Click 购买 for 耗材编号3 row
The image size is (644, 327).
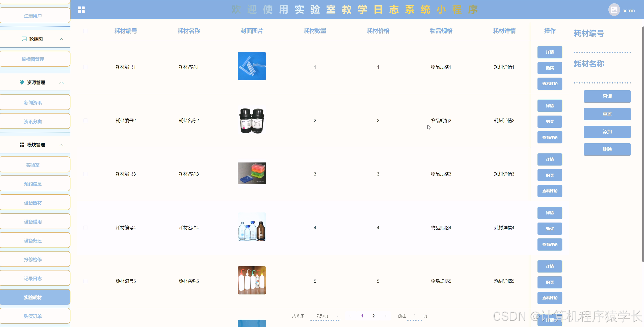coord(550,175)
